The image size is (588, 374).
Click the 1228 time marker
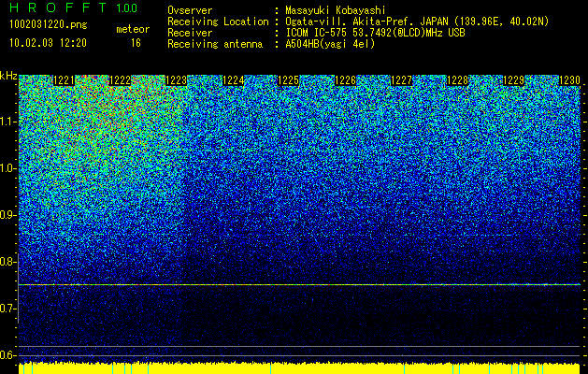pyautogui.click(x=458, y=80)
